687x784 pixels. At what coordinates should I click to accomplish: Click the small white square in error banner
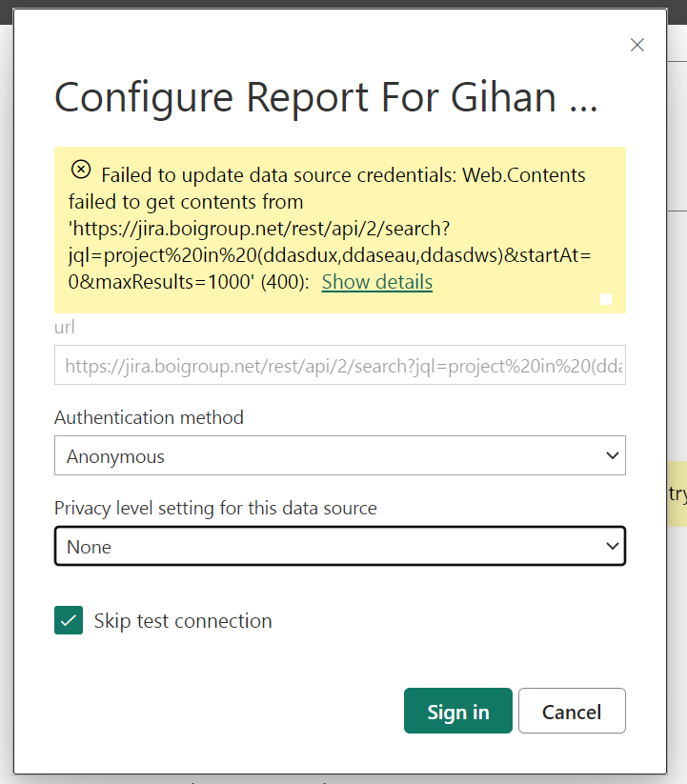(606, 299)
